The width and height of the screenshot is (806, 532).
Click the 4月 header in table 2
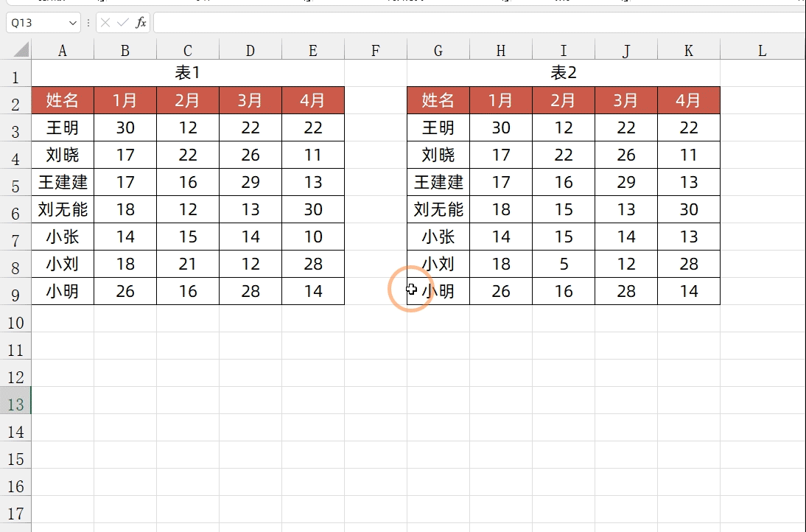pyautogui.click(x=688, y=100)
